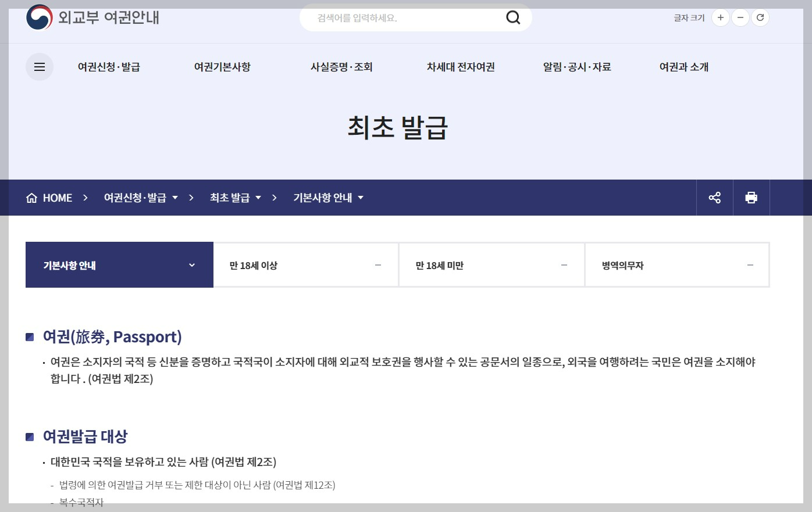
Task: Open 사실증명·조회 top menu
Action: [x=341, y=67]
